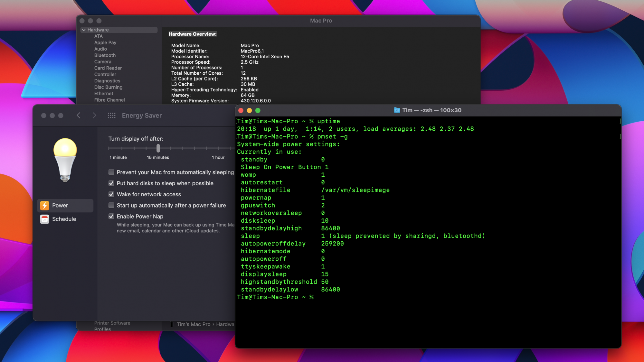Click the folder icon in Terminal title bar
The image size is (644, 362).
(397, 110)
